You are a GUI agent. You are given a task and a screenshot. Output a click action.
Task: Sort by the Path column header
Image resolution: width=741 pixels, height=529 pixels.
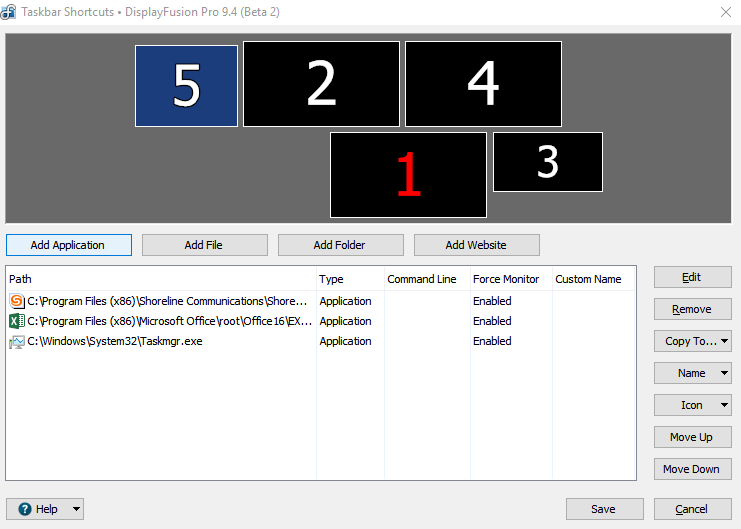click(160, 279)
